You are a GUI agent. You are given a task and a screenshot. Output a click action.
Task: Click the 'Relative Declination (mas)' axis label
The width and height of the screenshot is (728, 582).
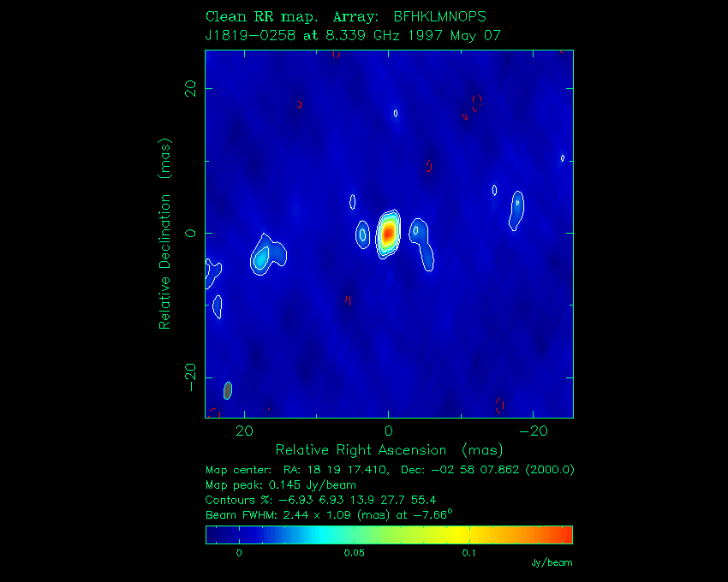[x=164, y=234]
